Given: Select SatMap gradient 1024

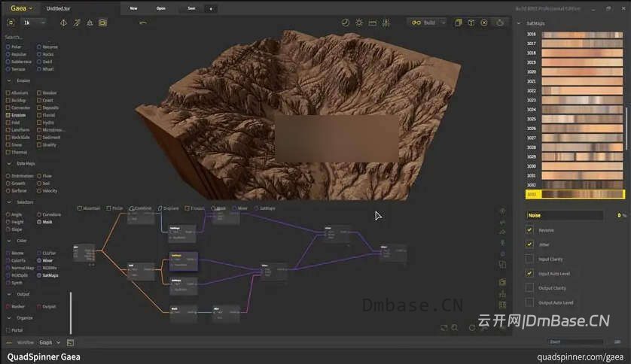Looking at the screenshot, I should click(x=575, y=109).
